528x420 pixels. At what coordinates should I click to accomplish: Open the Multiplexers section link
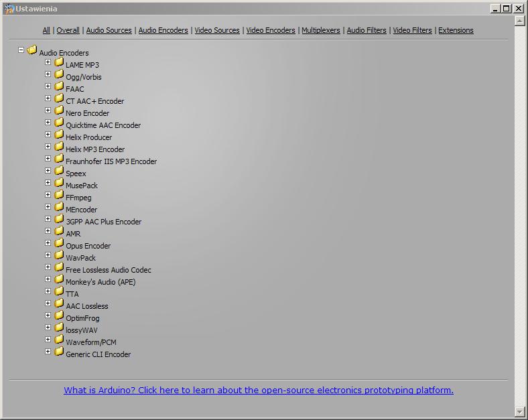[321, 30]
